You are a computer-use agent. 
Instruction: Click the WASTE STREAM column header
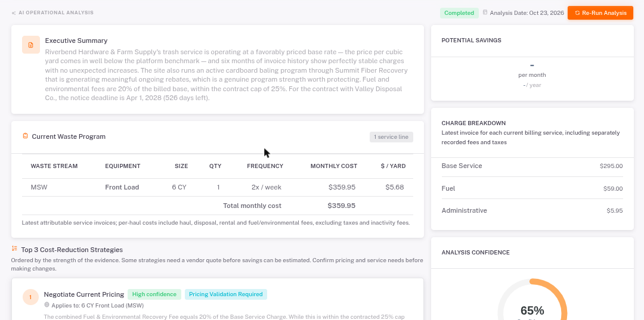54,166
